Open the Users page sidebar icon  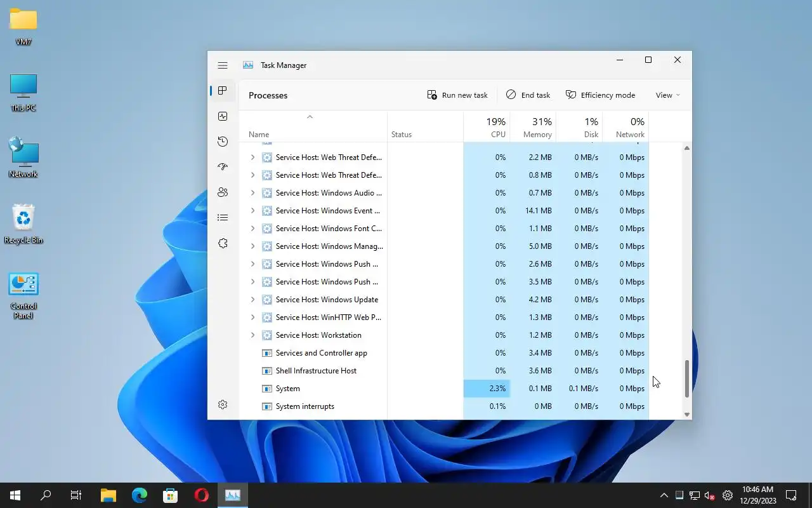223,192
